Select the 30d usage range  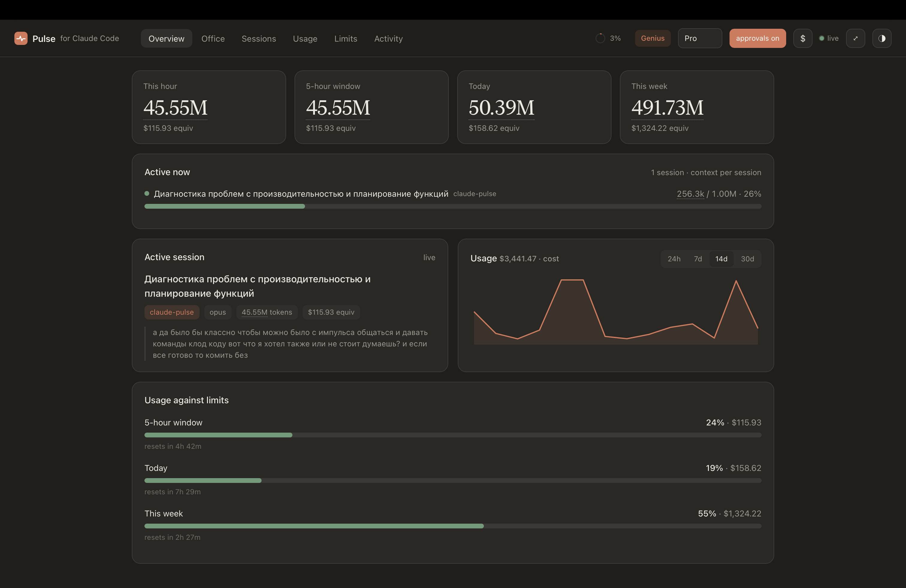point(747,259)
